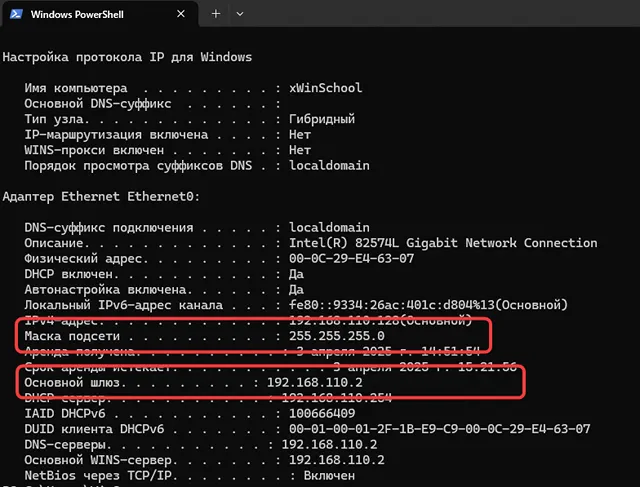Close the Windows PowerShell tab

pyautogui.click(x=181, y=14)
